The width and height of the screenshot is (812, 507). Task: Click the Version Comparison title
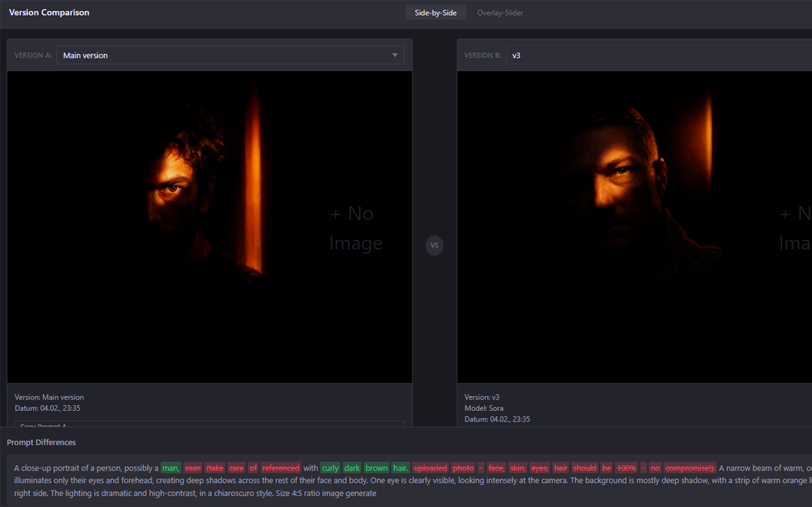48,12
